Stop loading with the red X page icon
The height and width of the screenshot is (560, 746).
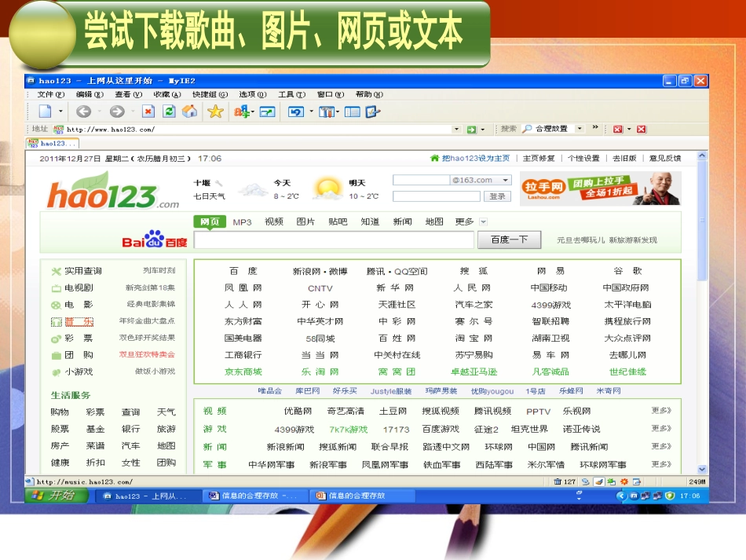click(x=148, y=112)
